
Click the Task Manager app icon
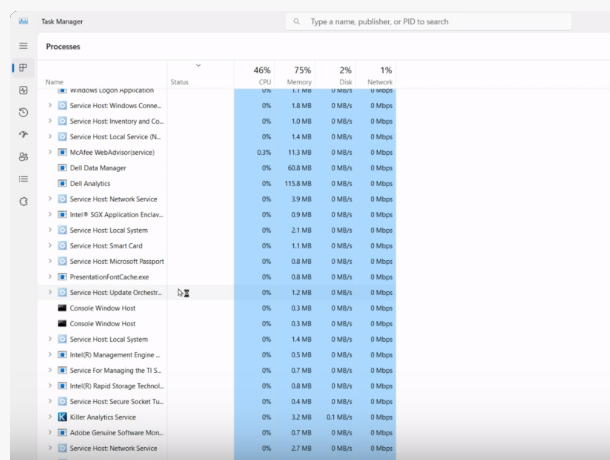[23, 21]
